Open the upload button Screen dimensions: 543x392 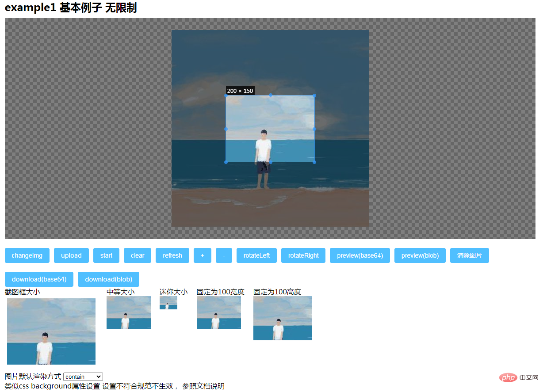(71, 255)
